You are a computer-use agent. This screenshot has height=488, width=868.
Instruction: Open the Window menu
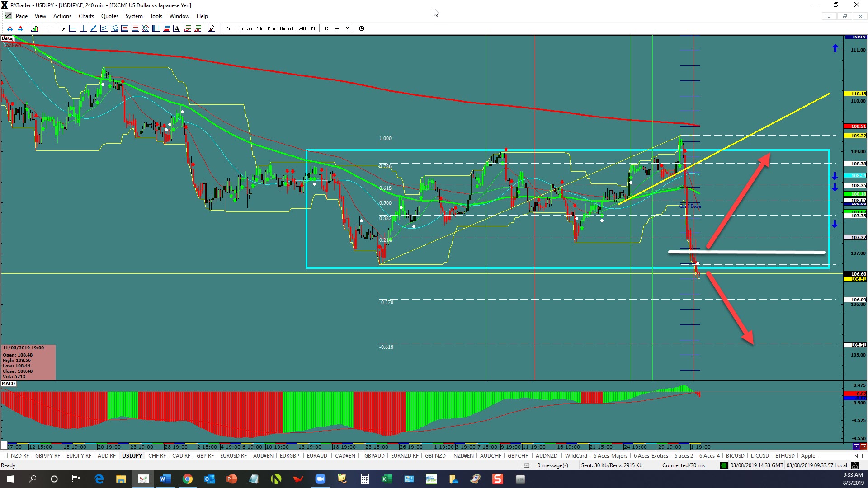179,16
